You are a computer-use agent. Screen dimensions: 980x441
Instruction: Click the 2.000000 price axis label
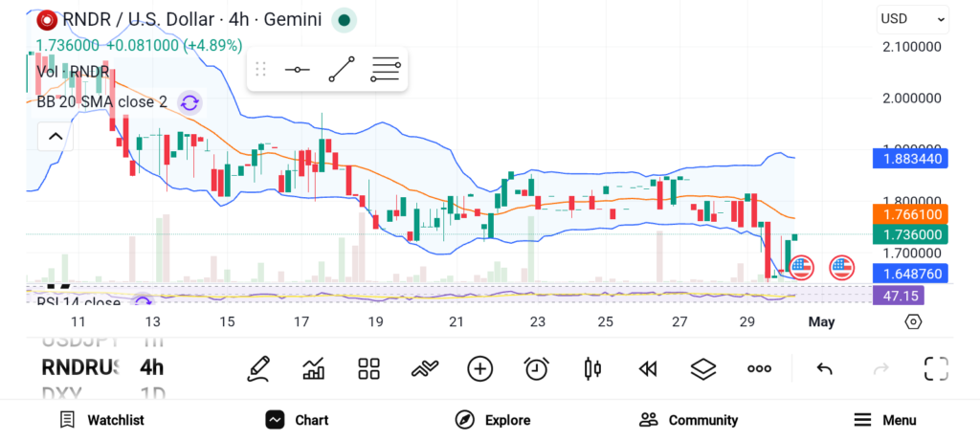(x=912, y=99)
